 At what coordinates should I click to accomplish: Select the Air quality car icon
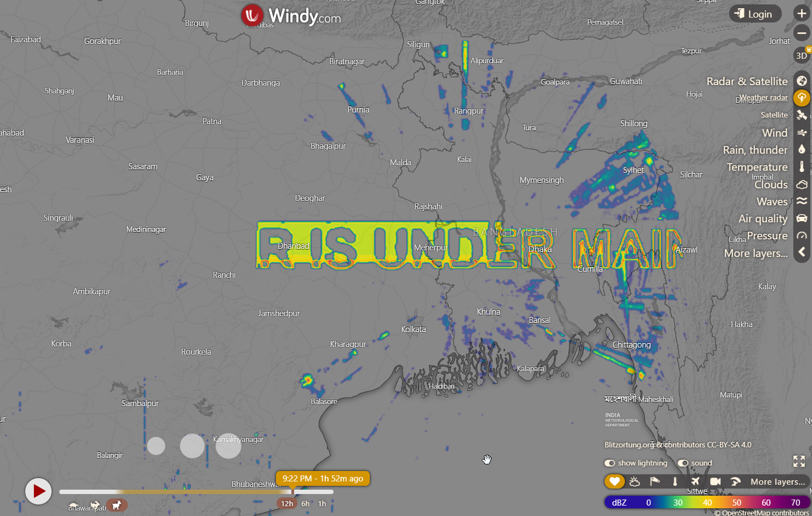802,218
